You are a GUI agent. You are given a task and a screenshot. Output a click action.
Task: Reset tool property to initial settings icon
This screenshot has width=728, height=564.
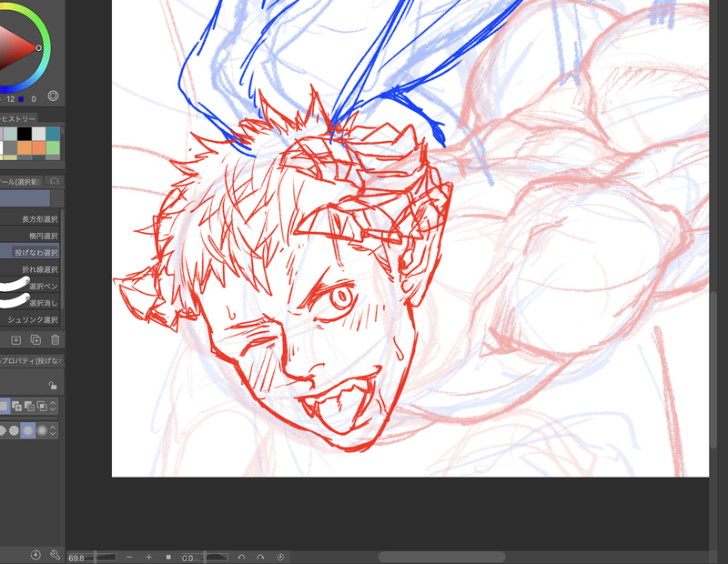click(35, 555)
